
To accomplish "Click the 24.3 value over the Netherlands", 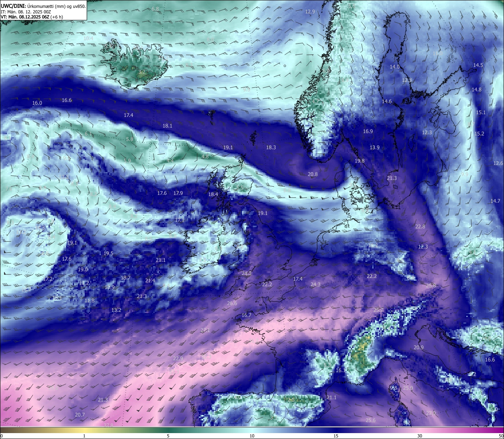I will click(315, 284).
